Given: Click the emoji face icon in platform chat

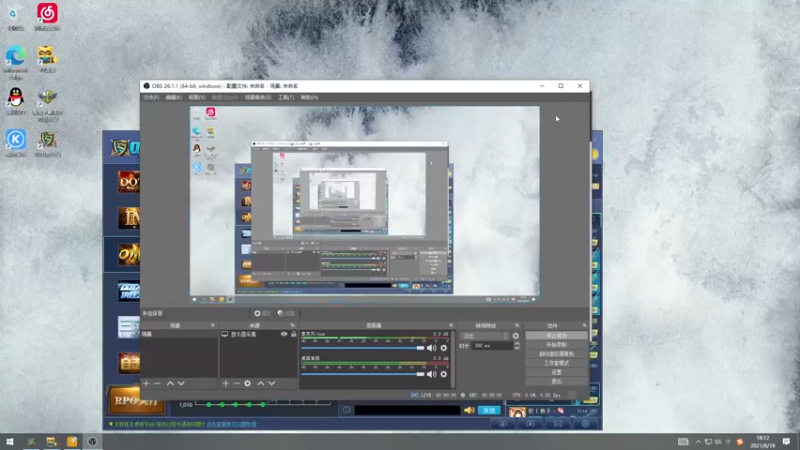Looking at the screenshot, I should point(346,410).
